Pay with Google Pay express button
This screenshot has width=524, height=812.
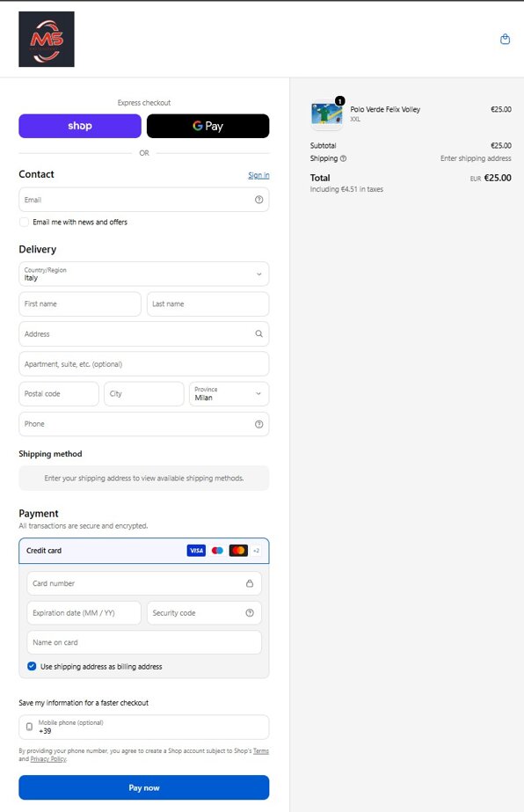pyautogui.click(x=207, y=126)
